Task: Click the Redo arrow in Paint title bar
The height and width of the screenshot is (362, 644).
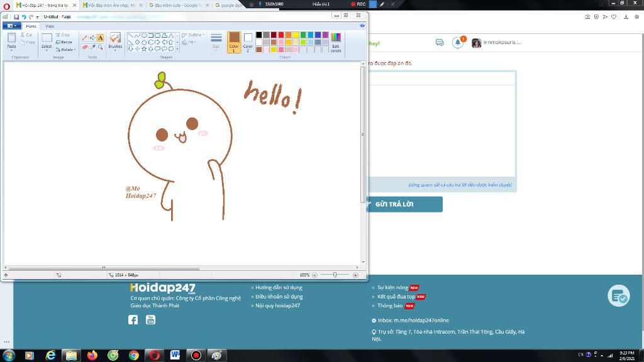Action: point(31,17)
